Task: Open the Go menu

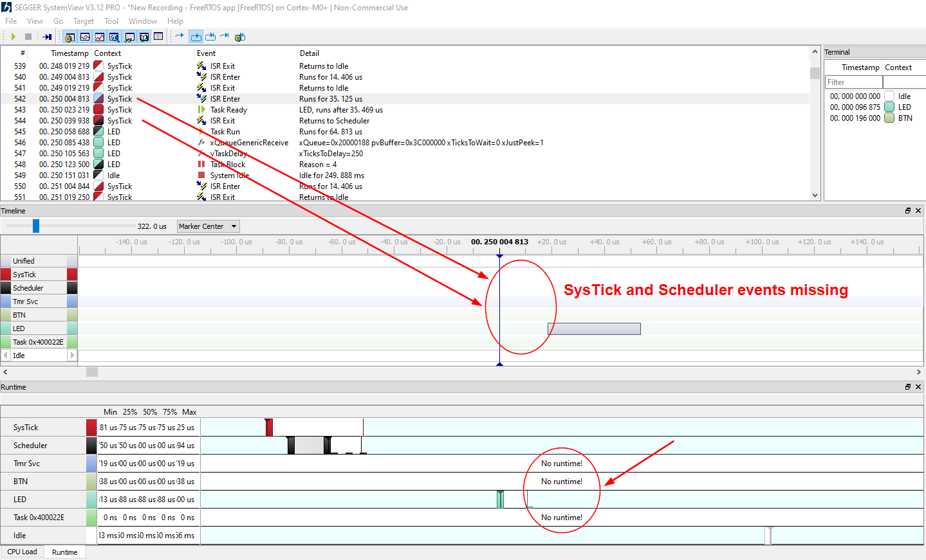Action: [59, 21]
